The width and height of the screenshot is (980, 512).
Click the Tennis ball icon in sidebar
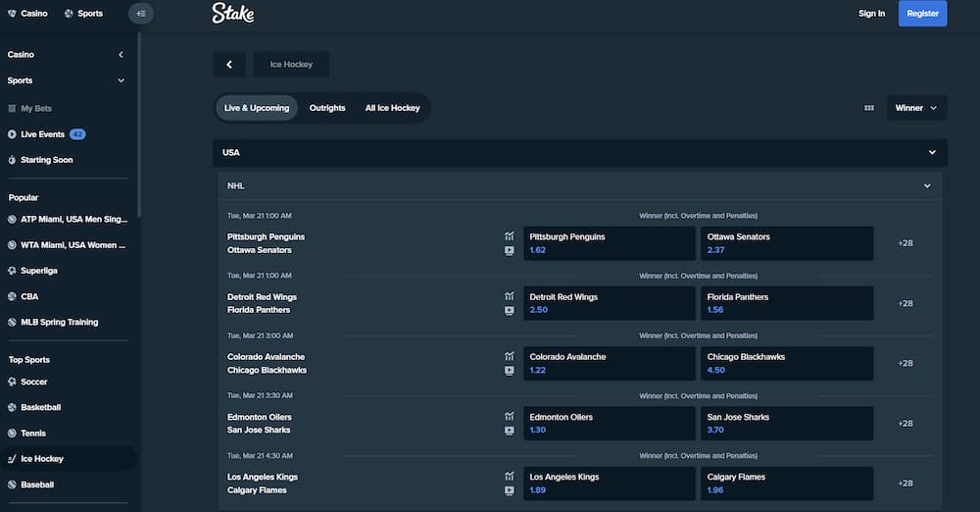pos(12,434)
